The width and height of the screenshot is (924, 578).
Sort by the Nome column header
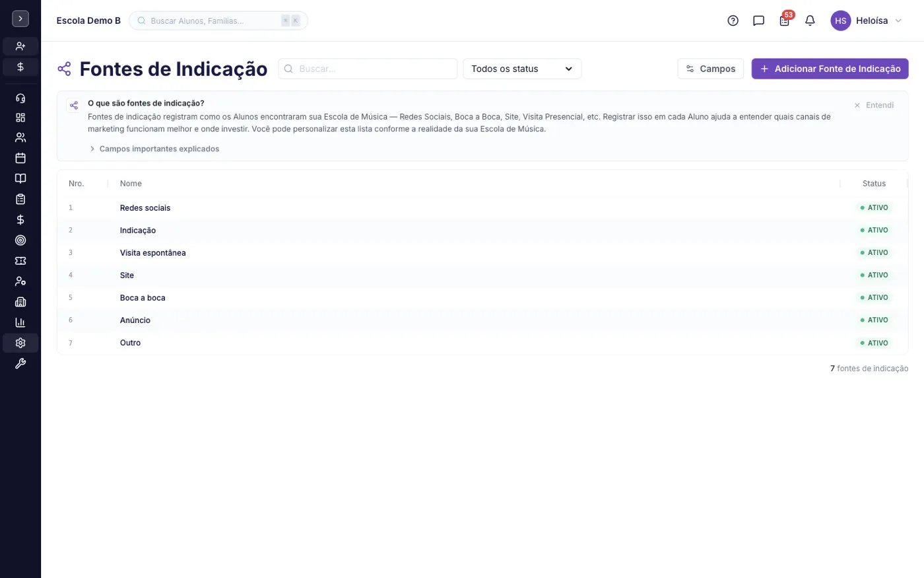[131, 184]
